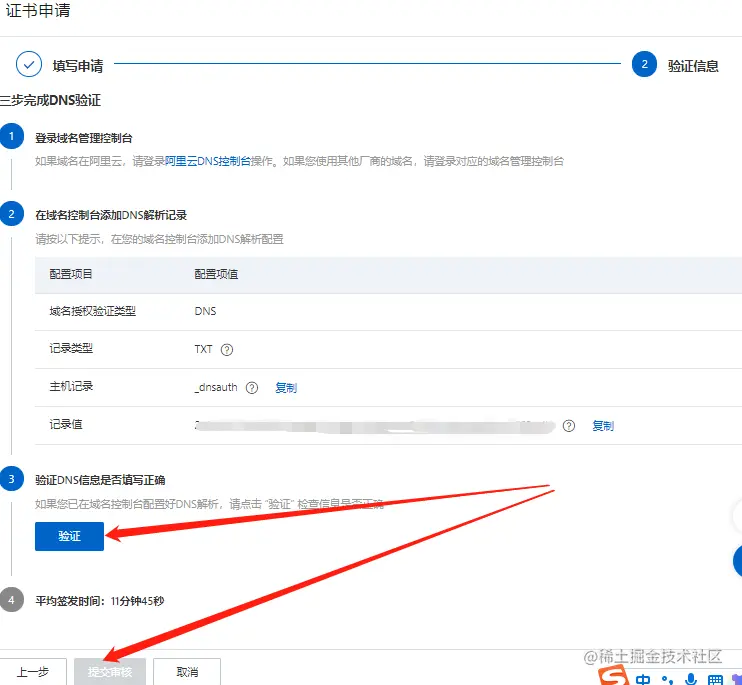
Task: Select the 填写申请 step label
Action: point(78,66)
